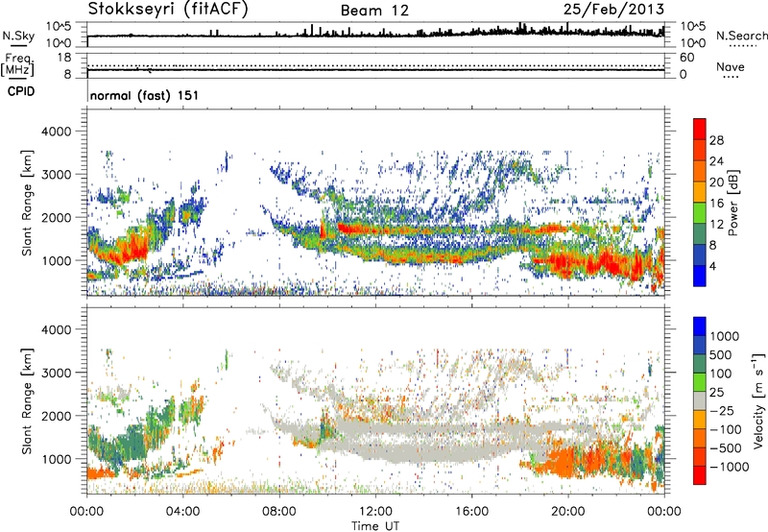Click the '12:00' time tick label
The height and width of the screenshot is (532, 768).
375,512
